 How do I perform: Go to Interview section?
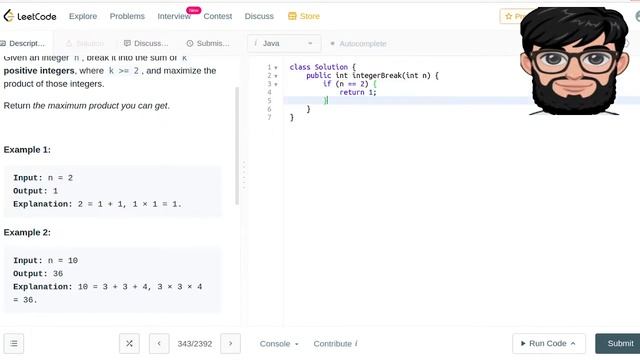click(174, 16)
